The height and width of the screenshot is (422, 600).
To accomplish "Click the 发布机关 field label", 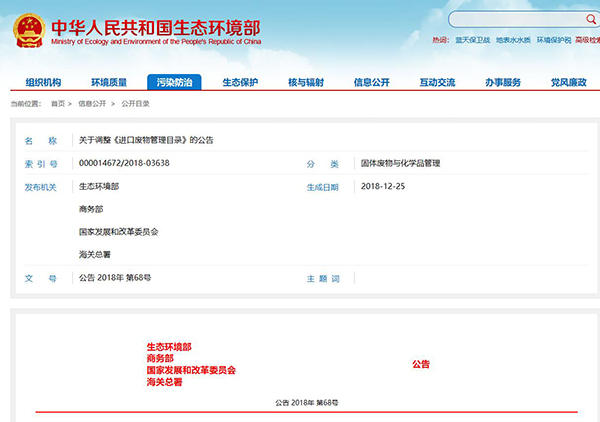I will coord(41,187).
